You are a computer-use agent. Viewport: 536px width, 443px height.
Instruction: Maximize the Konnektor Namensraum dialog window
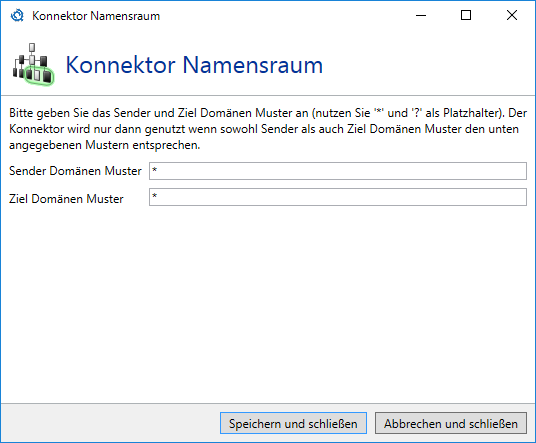point(466,15)
